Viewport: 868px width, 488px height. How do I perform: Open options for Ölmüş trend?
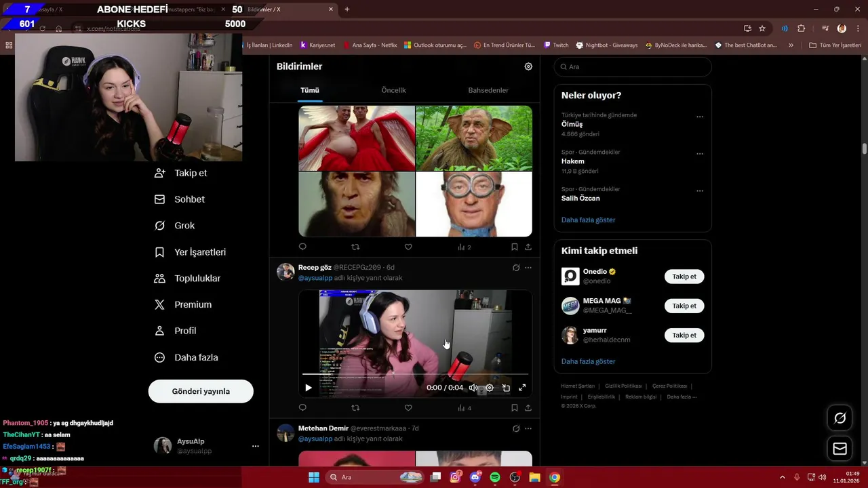click(700, 117)
